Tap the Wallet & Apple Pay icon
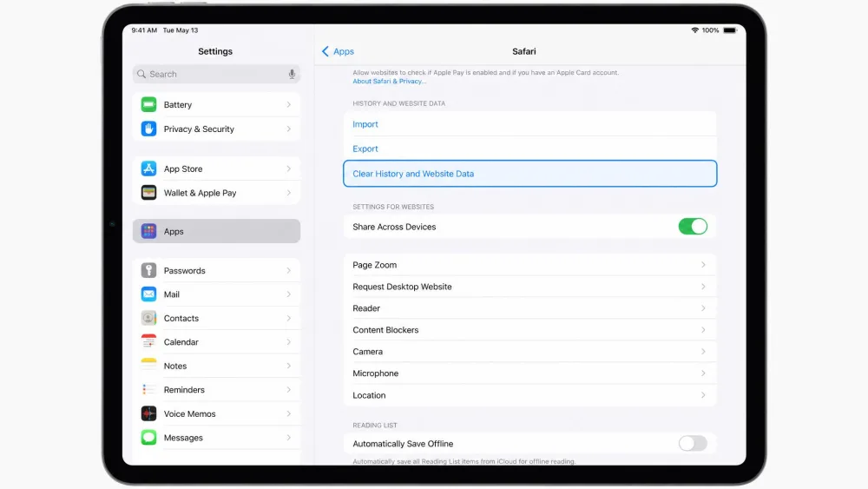The width and height of the screenshot is (868, 489). pos(148,193)
